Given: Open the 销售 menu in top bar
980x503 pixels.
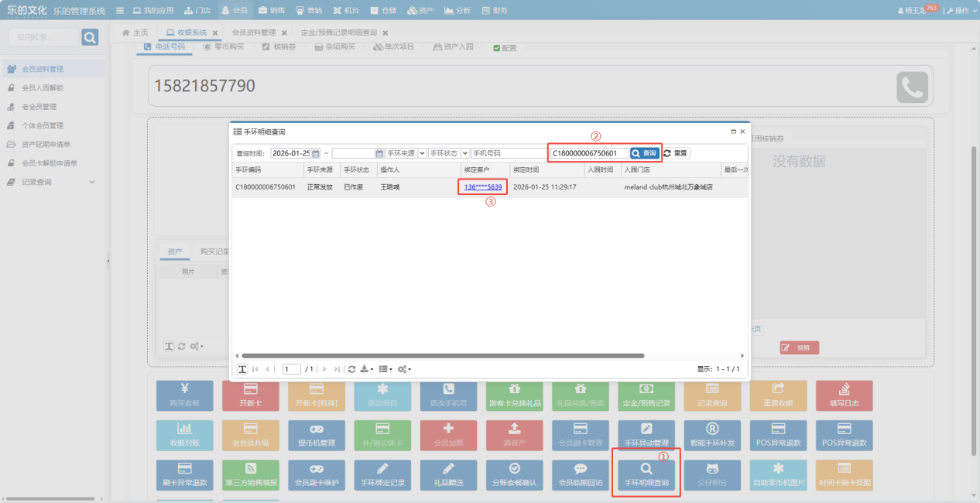Looking at the screenshot, I should [271, 11].
